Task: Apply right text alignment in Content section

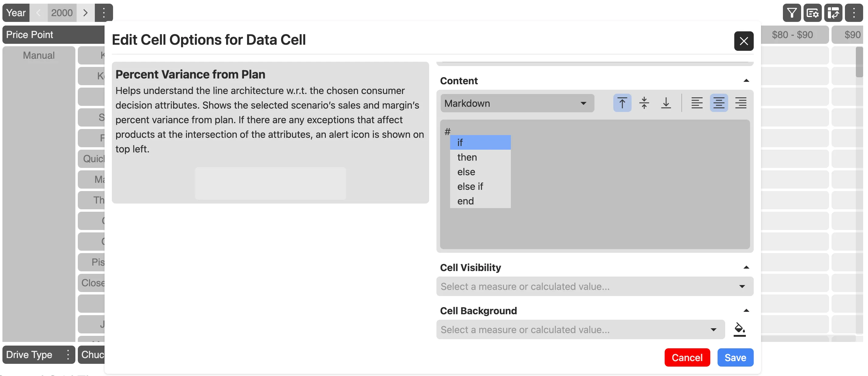Action: pos(741,103)
